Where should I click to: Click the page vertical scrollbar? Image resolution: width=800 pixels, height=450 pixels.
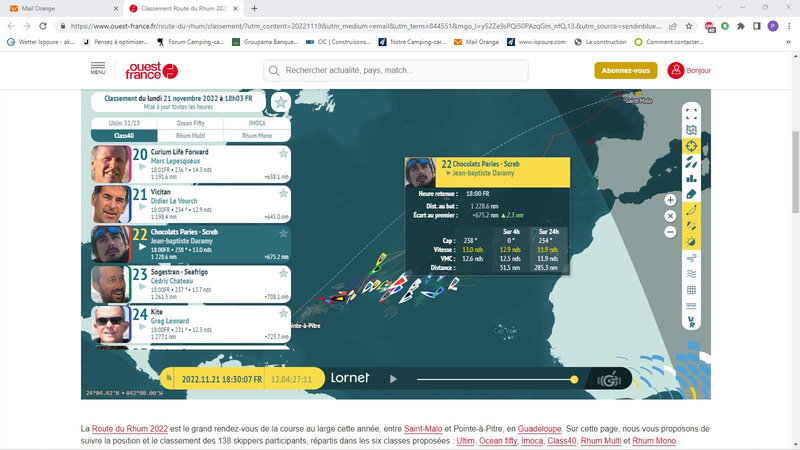click(x=795, y=171)
